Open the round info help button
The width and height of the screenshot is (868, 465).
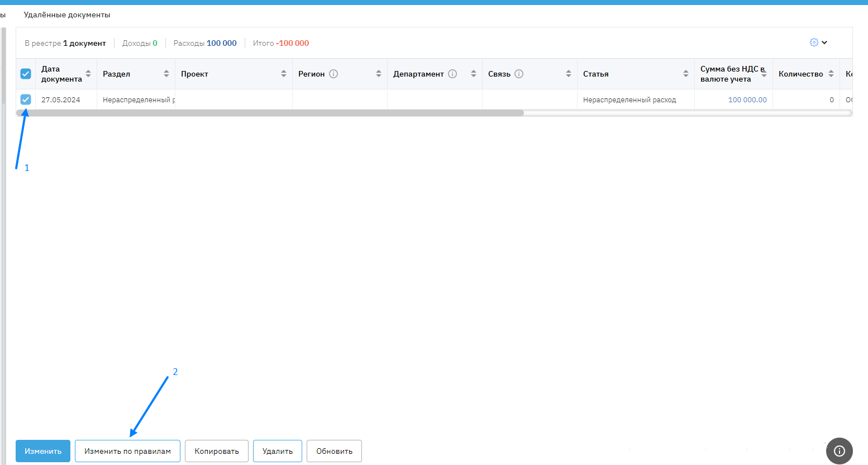coord(840,451)
